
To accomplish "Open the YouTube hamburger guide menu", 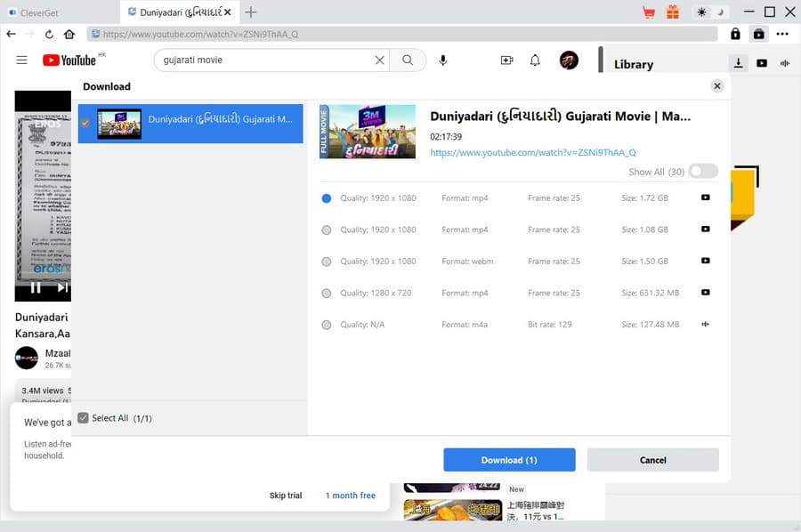I will point(22,60).
